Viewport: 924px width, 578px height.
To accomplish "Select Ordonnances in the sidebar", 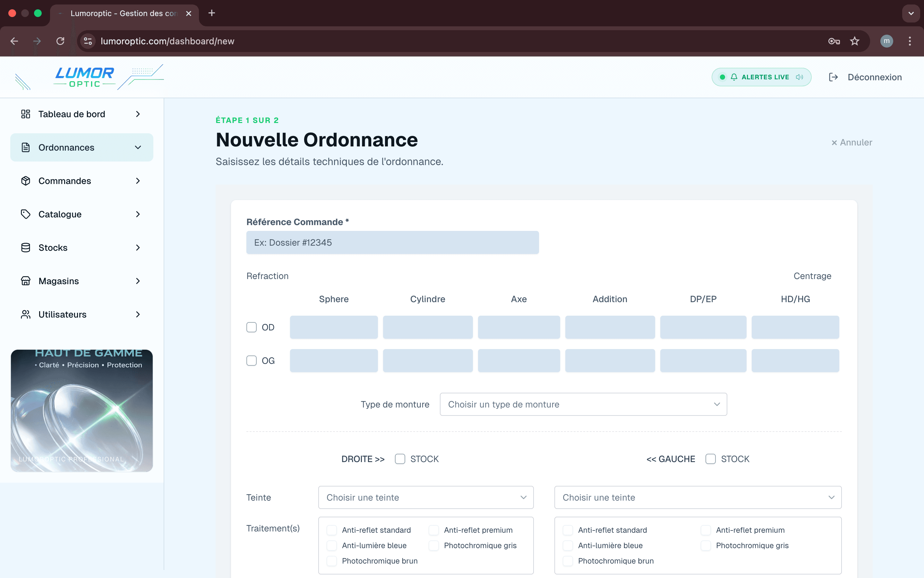I will point(82,147).
